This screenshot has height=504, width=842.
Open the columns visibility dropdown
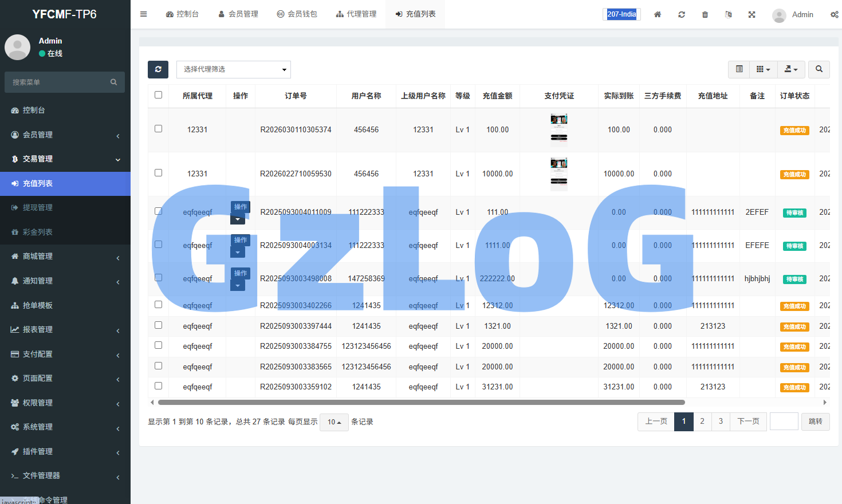tap(763, 69)
